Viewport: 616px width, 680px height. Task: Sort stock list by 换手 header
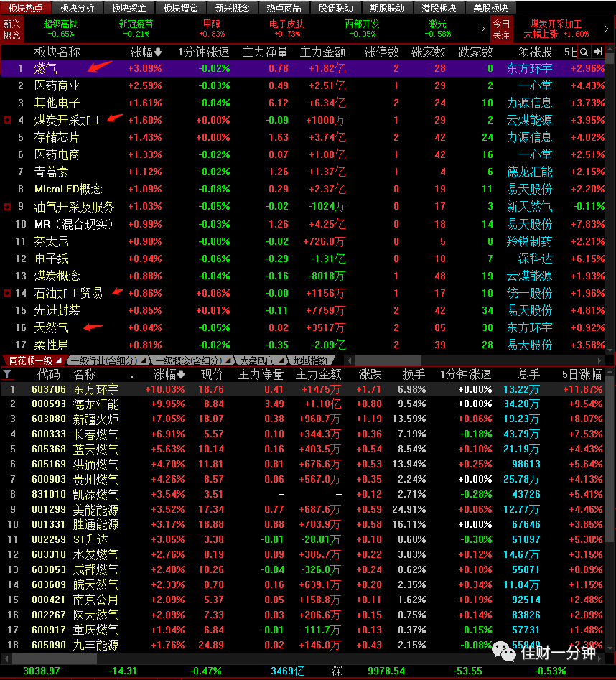413,374
